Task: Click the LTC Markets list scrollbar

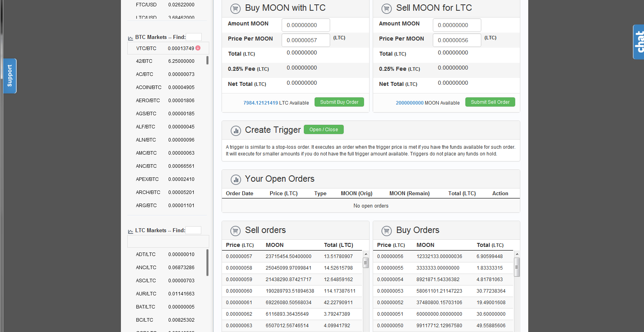Action: click(x=207, y=262)
